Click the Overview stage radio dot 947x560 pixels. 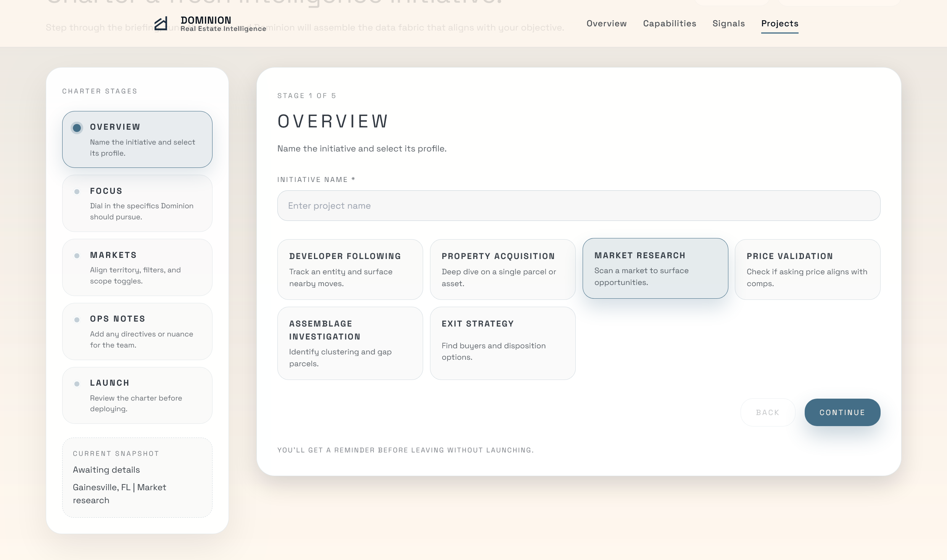[77, 127]
